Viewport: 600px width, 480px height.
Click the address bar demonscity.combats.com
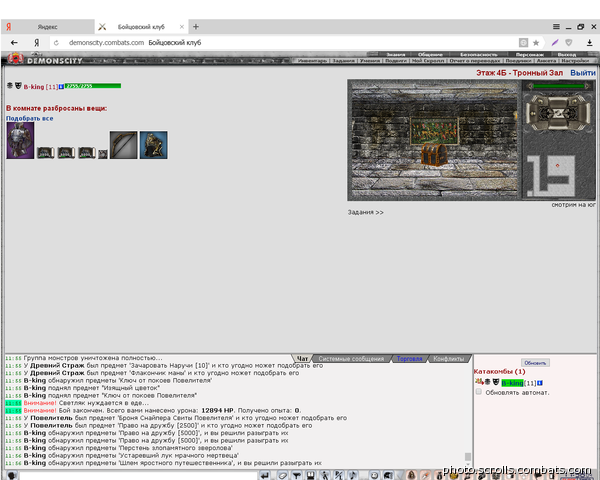click(x=106, y=42)
